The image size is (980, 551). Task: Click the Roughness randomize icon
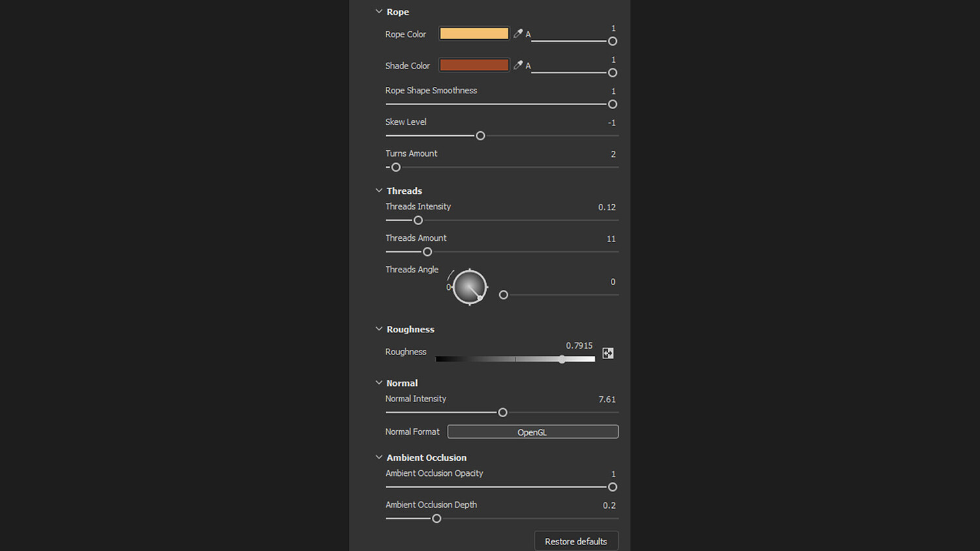click(x=608, y=353)
